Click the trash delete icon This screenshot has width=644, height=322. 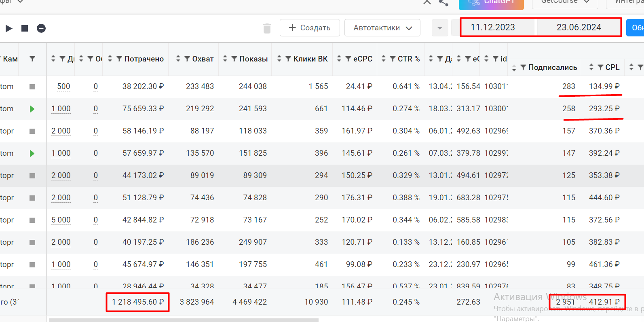267,28
